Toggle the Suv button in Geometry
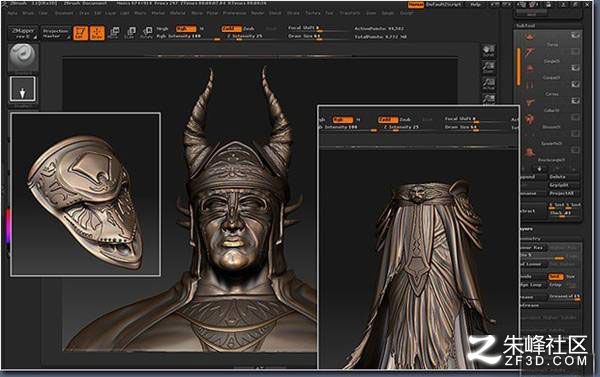The width and height of the screenshot is (600, 377). pos(571,276)
